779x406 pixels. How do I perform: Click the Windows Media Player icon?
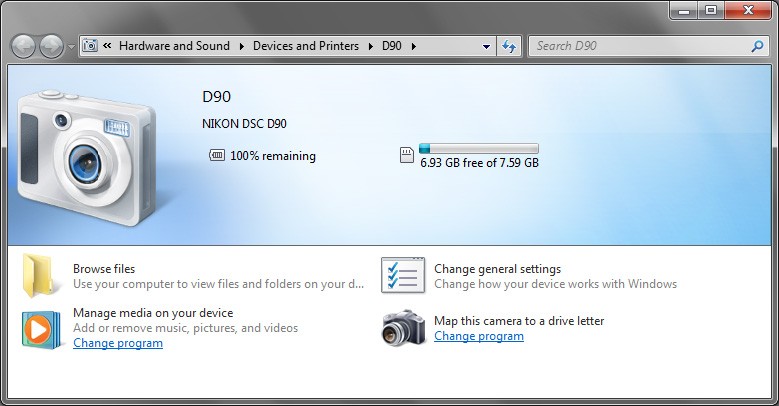[41, 329]
